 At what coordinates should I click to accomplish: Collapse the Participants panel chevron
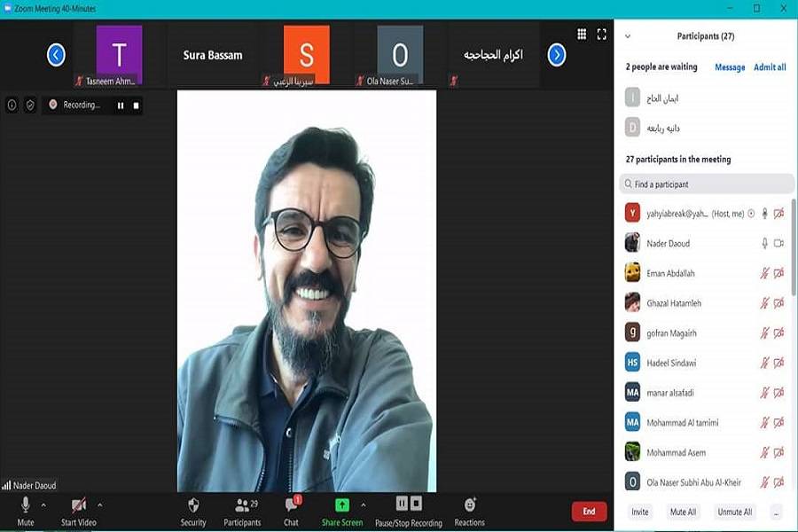(628, 36)
